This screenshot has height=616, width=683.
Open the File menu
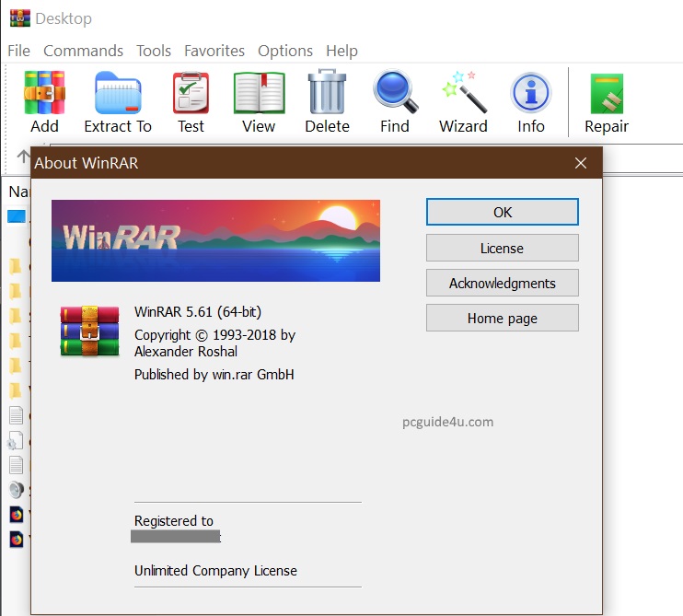click(x=18, y=51)
